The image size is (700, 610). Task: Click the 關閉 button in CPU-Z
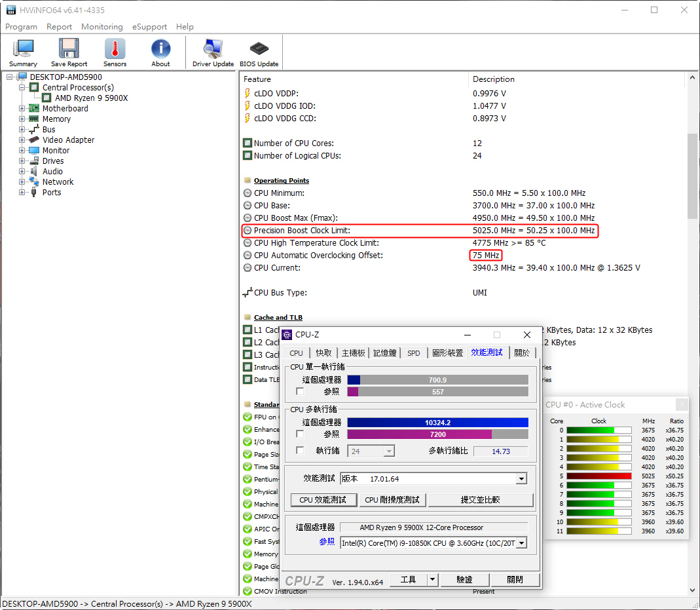[515, 580]
